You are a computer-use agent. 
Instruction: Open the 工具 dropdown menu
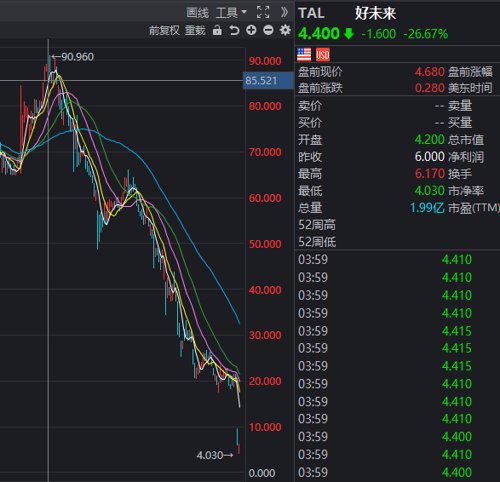[x=231, y=13]
